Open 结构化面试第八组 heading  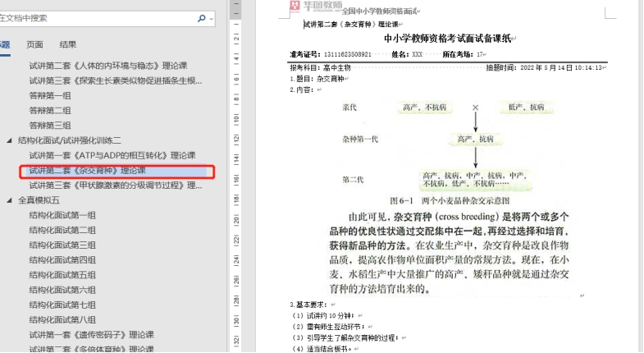point(62,320)
